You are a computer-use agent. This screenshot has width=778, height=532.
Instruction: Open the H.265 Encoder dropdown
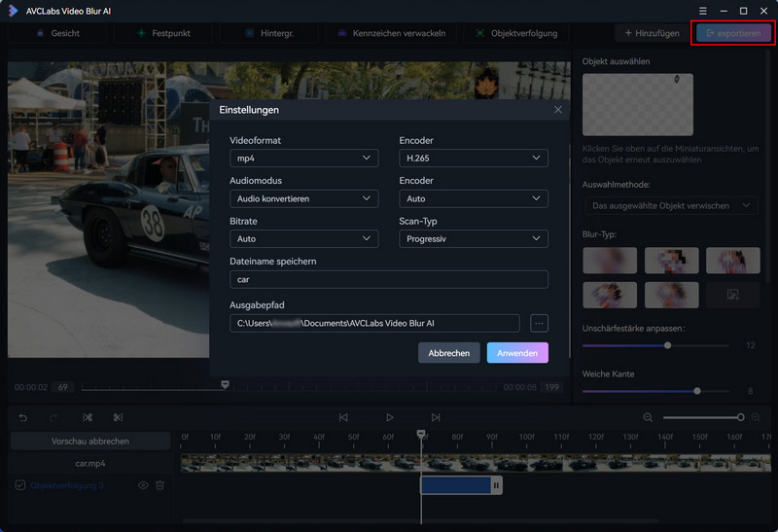tap(474, 158)
